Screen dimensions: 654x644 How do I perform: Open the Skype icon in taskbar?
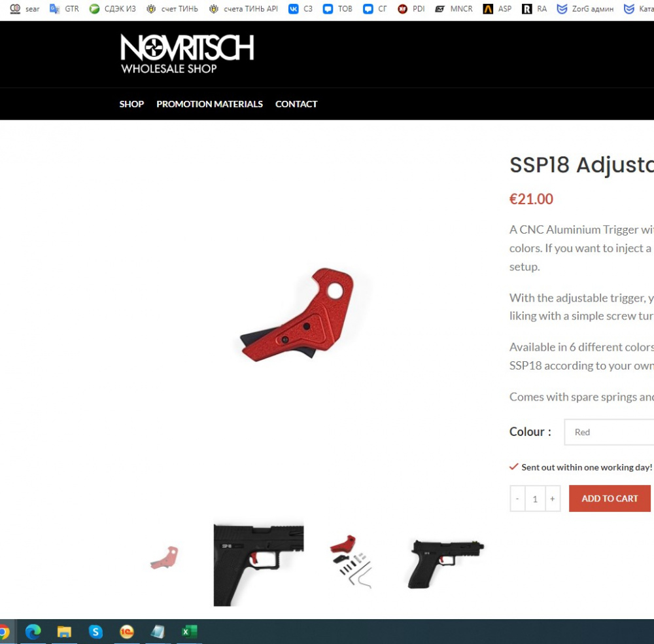pyautogui.click(x=95, y=632)
